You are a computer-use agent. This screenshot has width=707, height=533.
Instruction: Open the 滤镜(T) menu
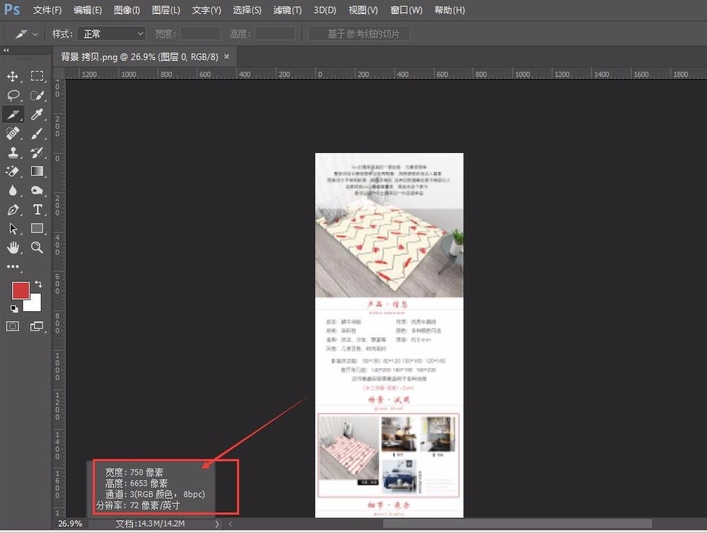pyautogui.click(x=287, y=10)
